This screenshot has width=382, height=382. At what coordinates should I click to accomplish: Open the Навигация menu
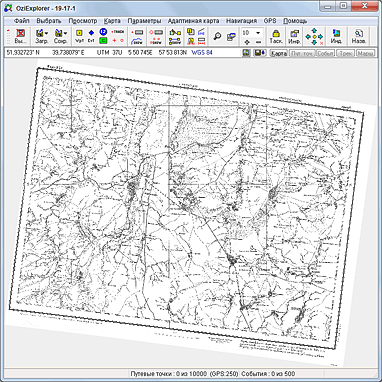click(241, 21)
